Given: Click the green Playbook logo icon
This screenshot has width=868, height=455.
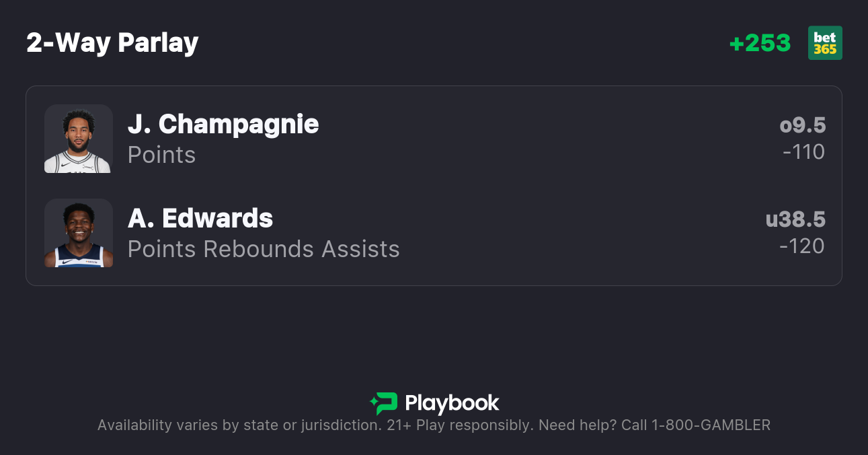Looking at the screenshot, I should pyautogui.click(x=384, y=403).
